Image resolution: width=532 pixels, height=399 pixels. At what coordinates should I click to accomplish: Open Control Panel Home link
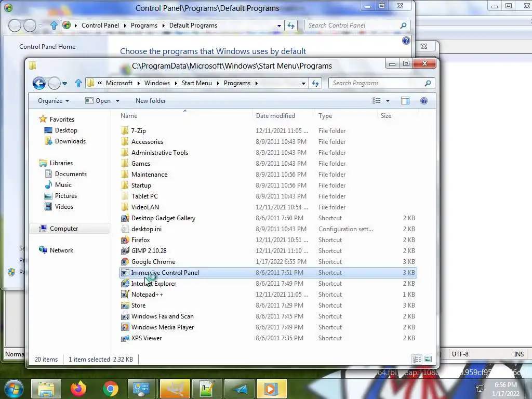(47, 47)
